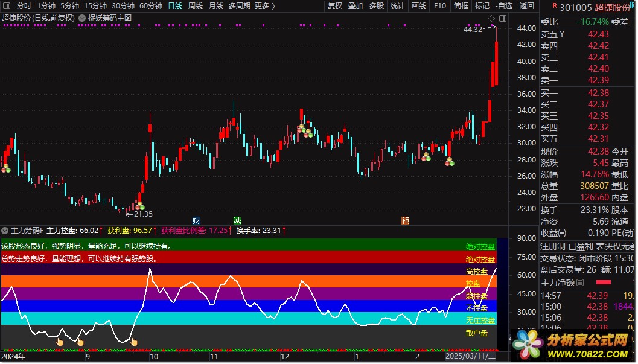
Task: Click the 高控盘 band label
Action: (x=476, y=271)
